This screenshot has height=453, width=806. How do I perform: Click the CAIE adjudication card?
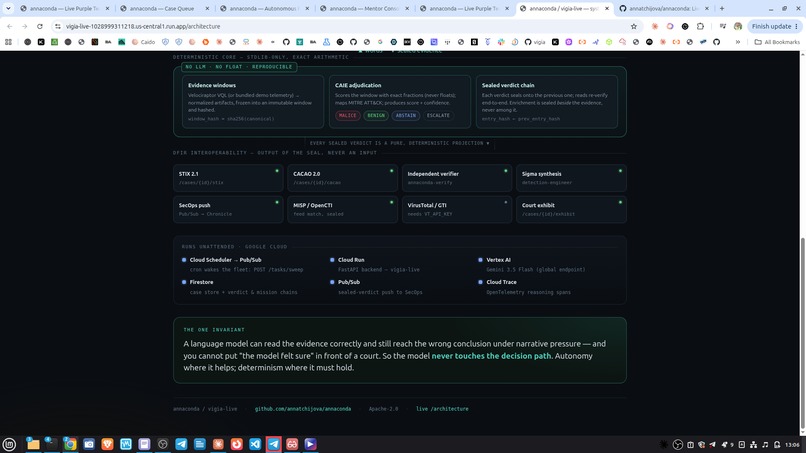point(400,102)
